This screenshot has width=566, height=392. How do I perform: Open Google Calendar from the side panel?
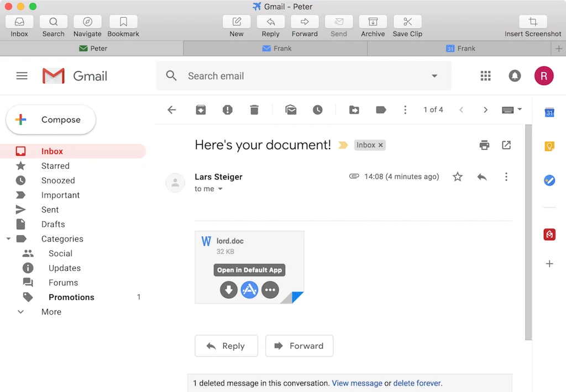point(549,113)
